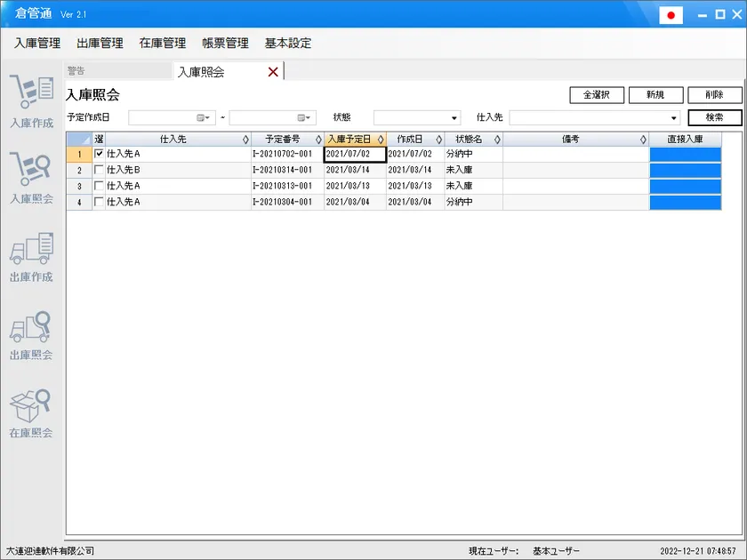Click blue 直接入庫 cell in row 1
The height and width of the screenshot is (560, 747).
coord(685,154)
